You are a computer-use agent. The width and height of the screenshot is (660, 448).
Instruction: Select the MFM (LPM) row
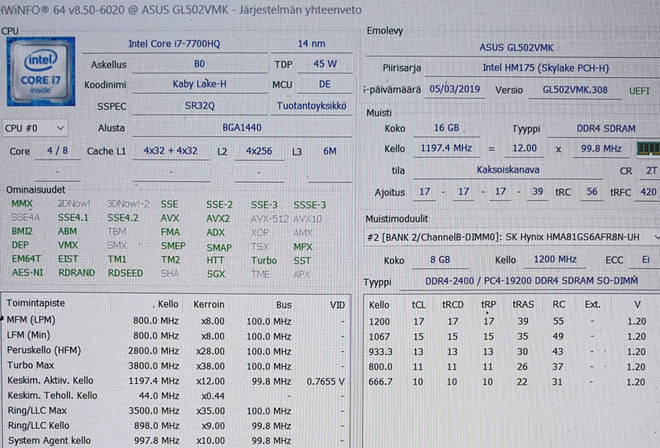pos(176,320)
